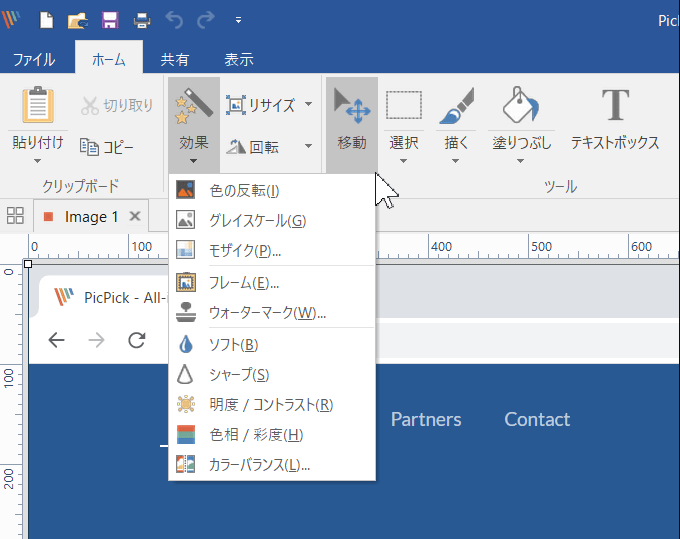Switch to the 共有 ribbon tab
This screenshot has width=680, height=539.
click(x=175, y=60)
